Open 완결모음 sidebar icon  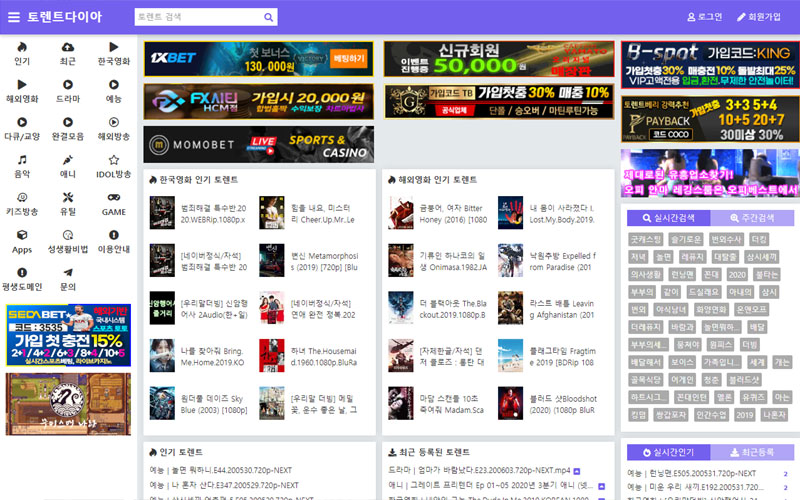pos(67,122)
